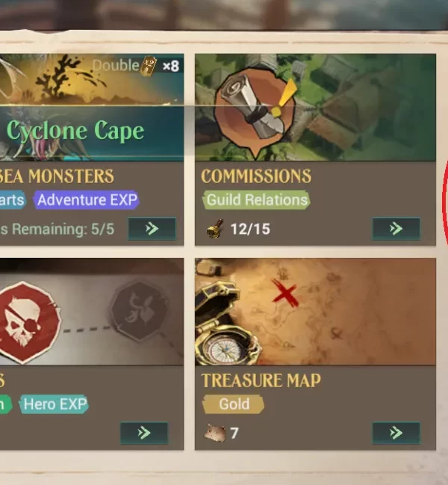The width and height of the screenshot is (448, 485).
Task: Select the Adventure EXP tag
Action: (x=87, y=200)
